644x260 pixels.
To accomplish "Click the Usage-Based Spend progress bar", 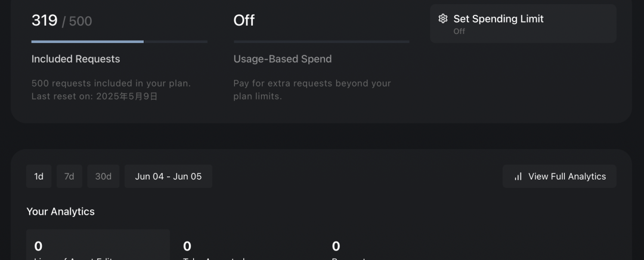I will 321,42.
